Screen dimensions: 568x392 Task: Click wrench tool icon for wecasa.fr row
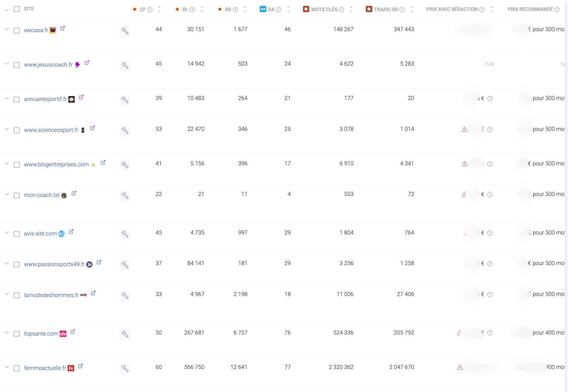click(125, 31)
